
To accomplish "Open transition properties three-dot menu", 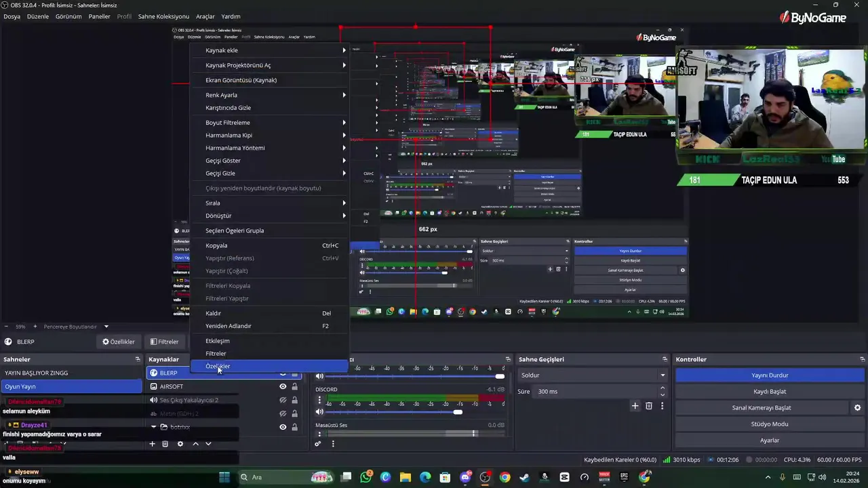I will 662,406.
